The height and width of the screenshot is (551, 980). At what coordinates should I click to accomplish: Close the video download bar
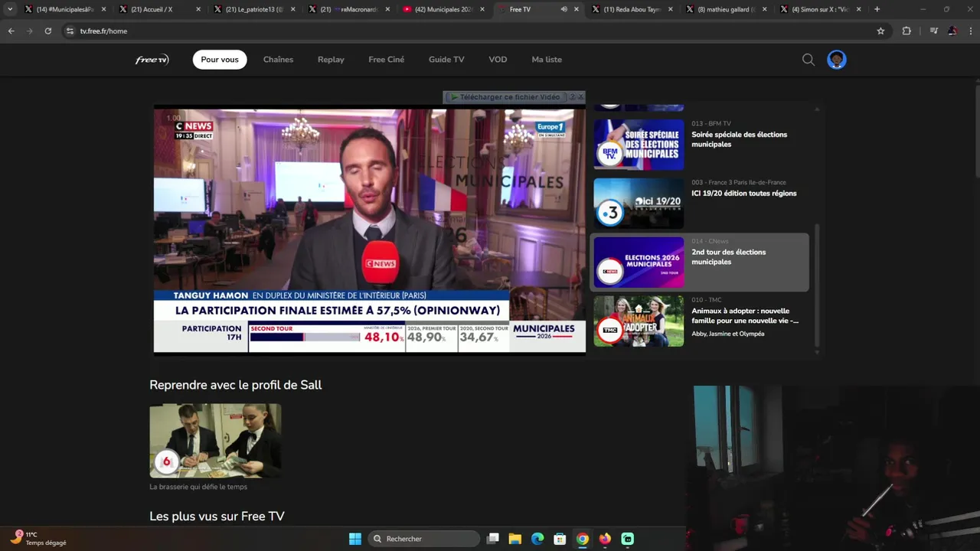(580, 97)
